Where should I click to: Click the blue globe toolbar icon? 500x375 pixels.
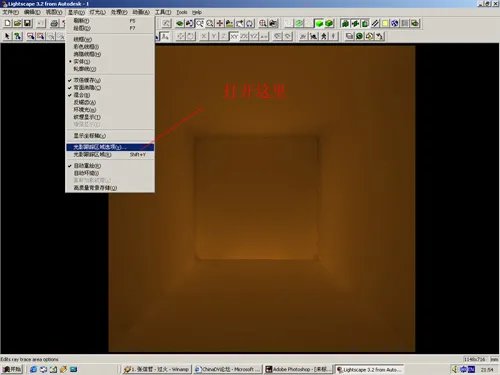click(395, 23)
